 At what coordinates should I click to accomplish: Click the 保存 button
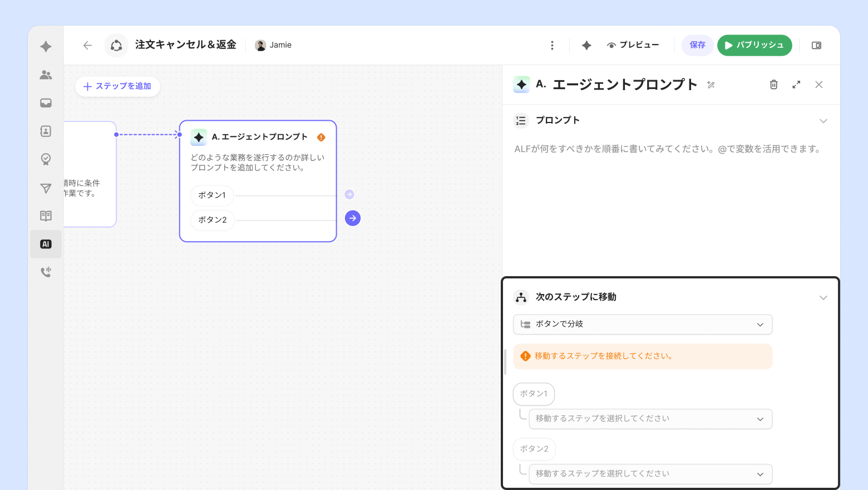click(x=697, y=46)
